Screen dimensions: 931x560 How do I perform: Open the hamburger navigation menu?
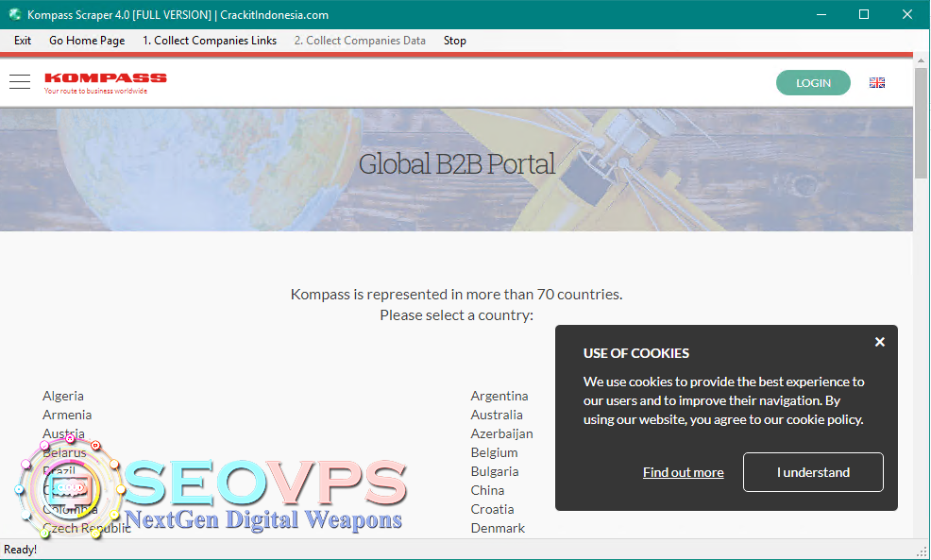20,82
